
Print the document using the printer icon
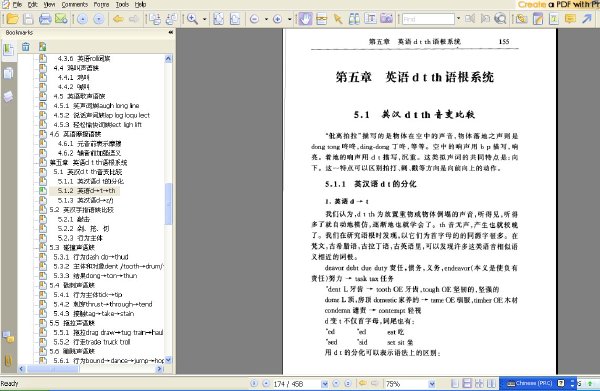point(45,19)
